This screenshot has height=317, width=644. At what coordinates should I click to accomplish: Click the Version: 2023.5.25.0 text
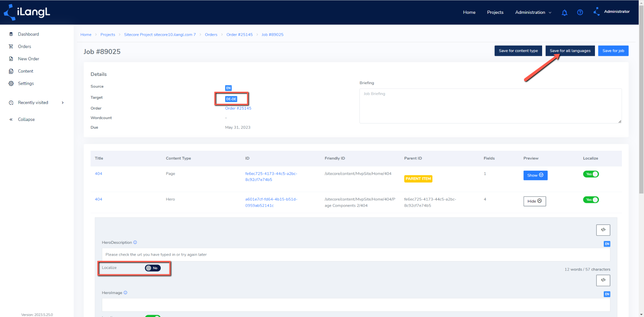point(37,314)
